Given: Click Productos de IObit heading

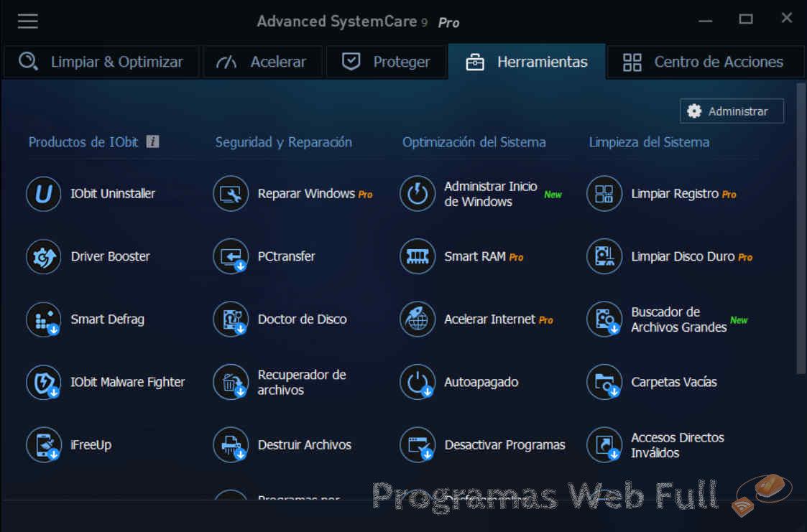Looking at the screenshot, I should point(83,142).
